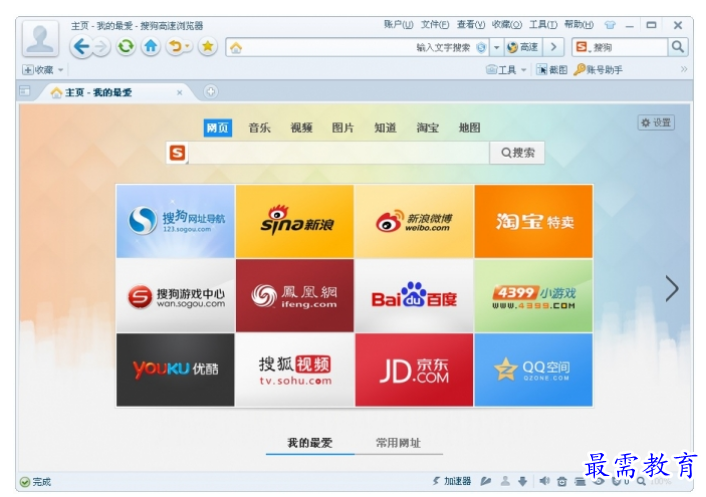Screen dimensions: 706x497
Task: Refresh the page with green reload icon
Action: click(126, 46)
